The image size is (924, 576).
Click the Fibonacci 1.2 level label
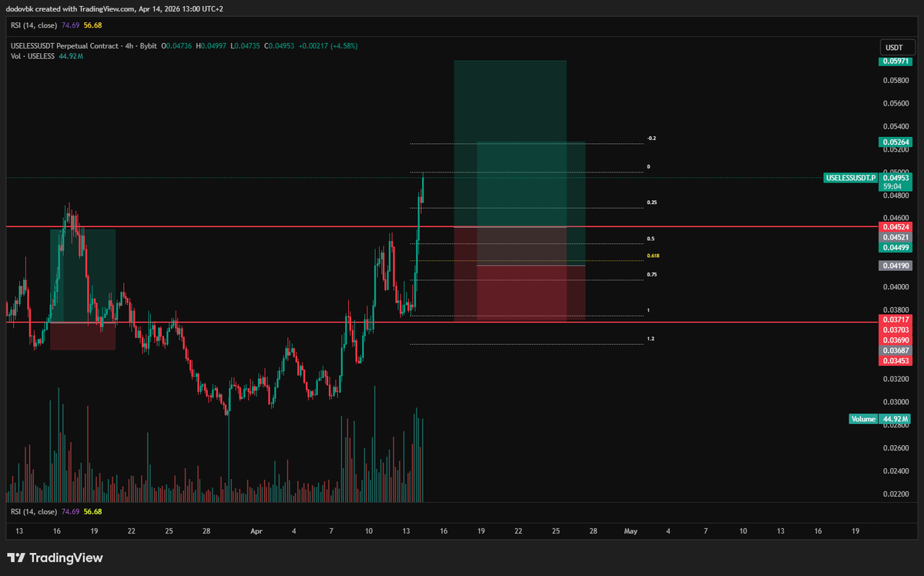point(651,339)
